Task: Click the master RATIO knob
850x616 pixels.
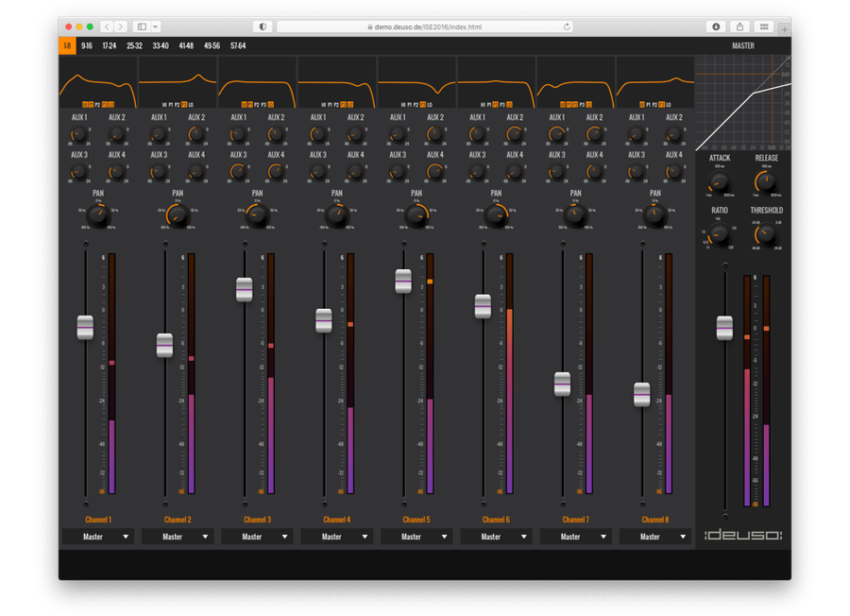Action: (x=720, y=235)
